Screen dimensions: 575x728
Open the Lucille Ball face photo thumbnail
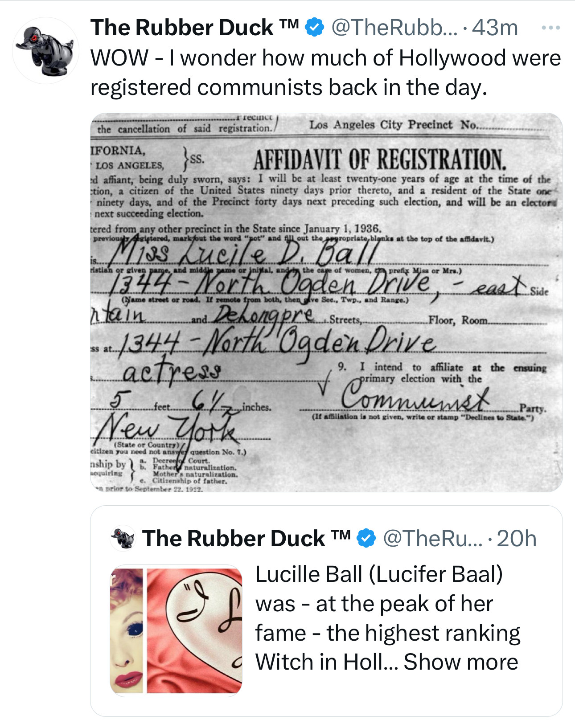[127, 630]
